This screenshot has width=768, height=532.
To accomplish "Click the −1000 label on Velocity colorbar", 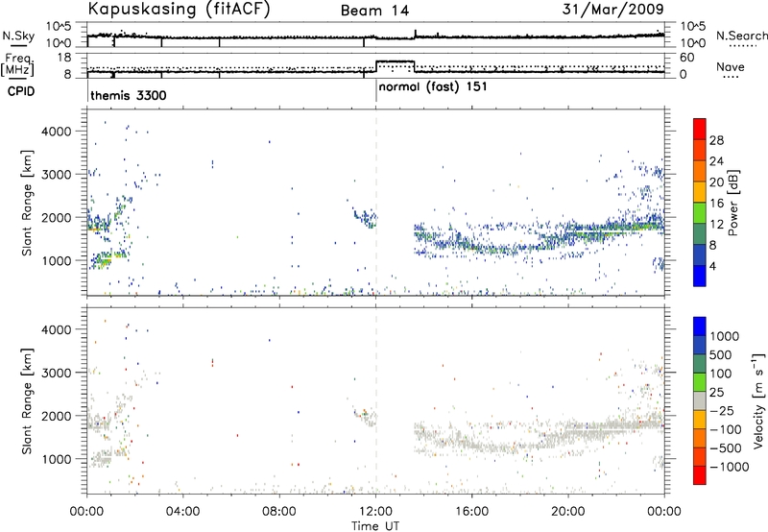I will pyautogui.click(x=730, y=467).
